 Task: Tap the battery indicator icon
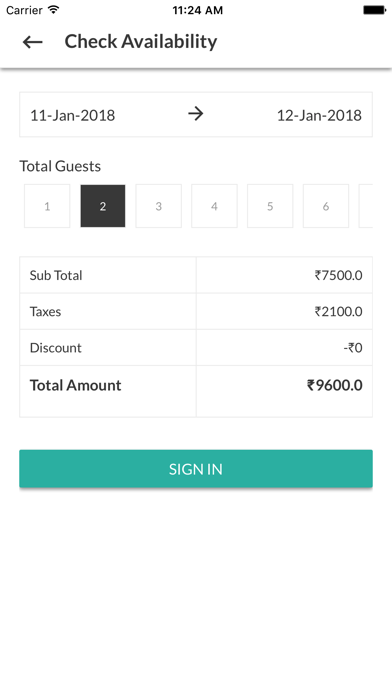(x=374, y=10)
